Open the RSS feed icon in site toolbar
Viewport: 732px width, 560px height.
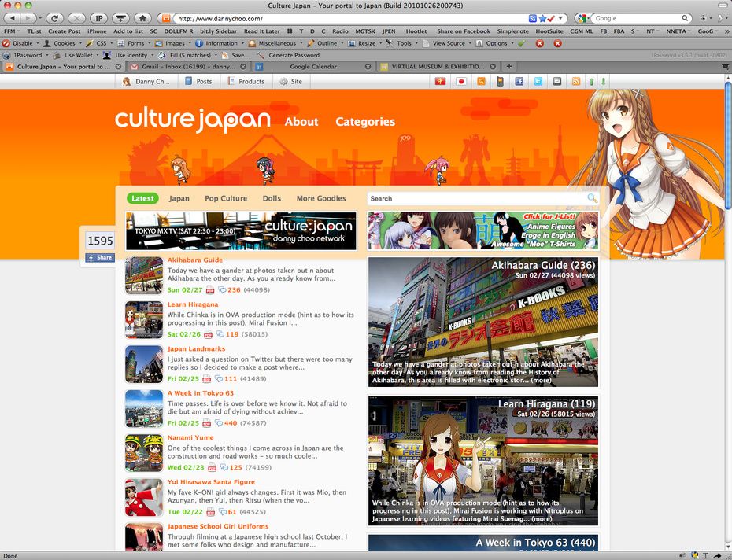click(x=575, y=81)
